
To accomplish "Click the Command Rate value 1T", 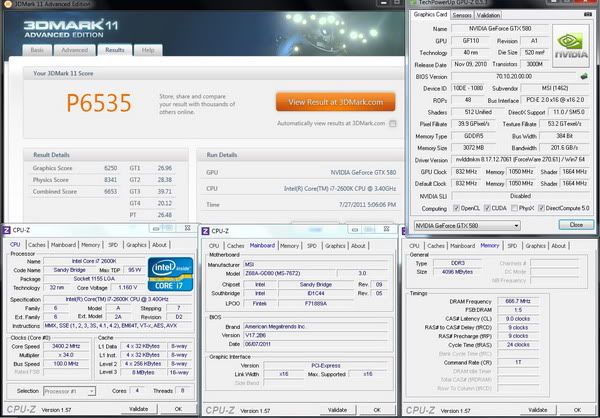I will (518, 362).
